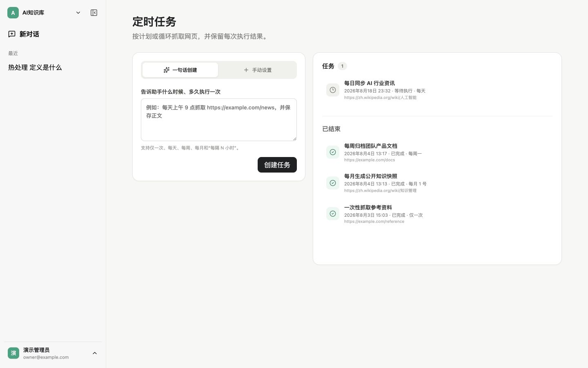This screenshot has height=368, width=588.
Task: Focus the task description text area
Action: pos(219,119)
